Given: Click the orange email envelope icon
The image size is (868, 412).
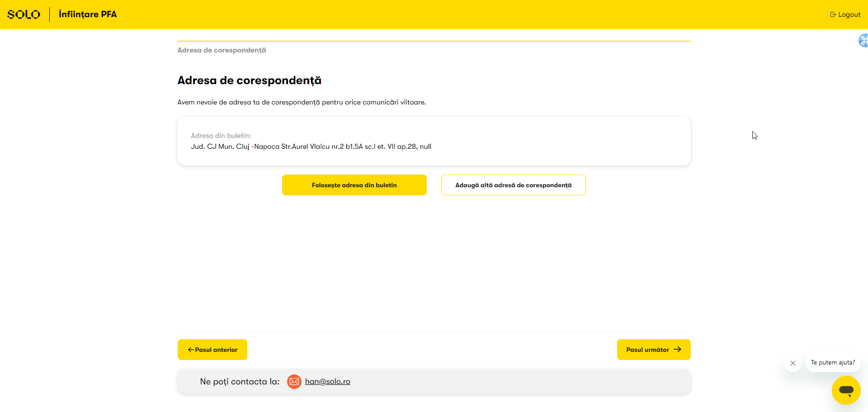Looking at the screenshot, I should click(x=294, y=382).
